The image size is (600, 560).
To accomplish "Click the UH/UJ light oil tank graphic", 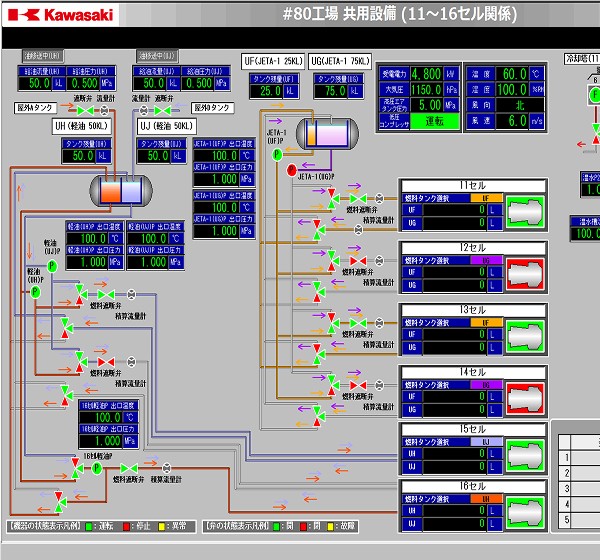I will coord(118,189).
